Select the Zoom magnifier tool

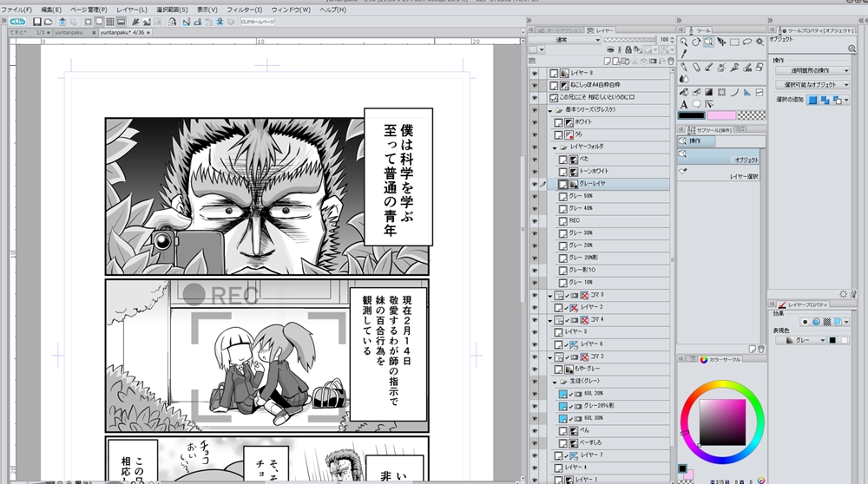point(684,42)
